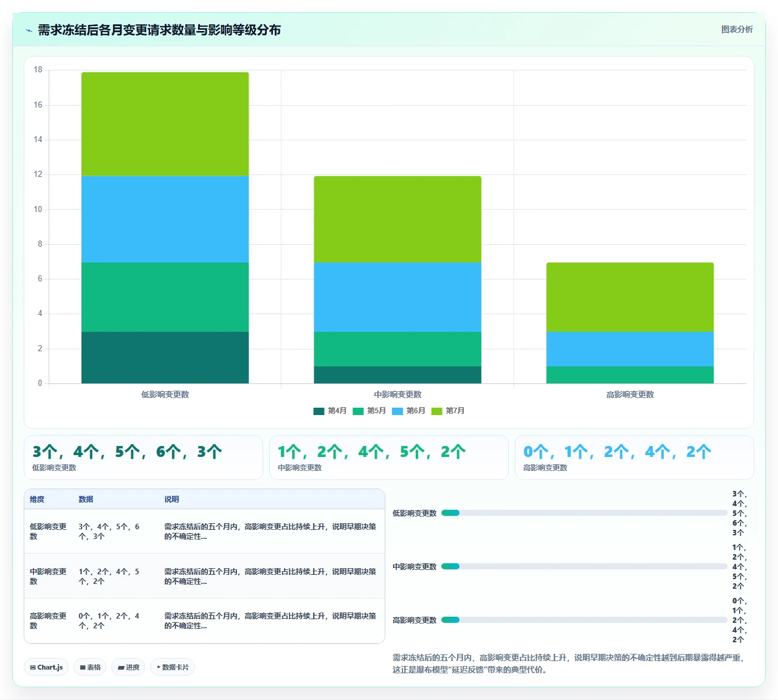This screenshot has width=778, height=700.
Task: Toggle the 第7月 legend item
Action: pyautogui.click(x=448, y=411)
